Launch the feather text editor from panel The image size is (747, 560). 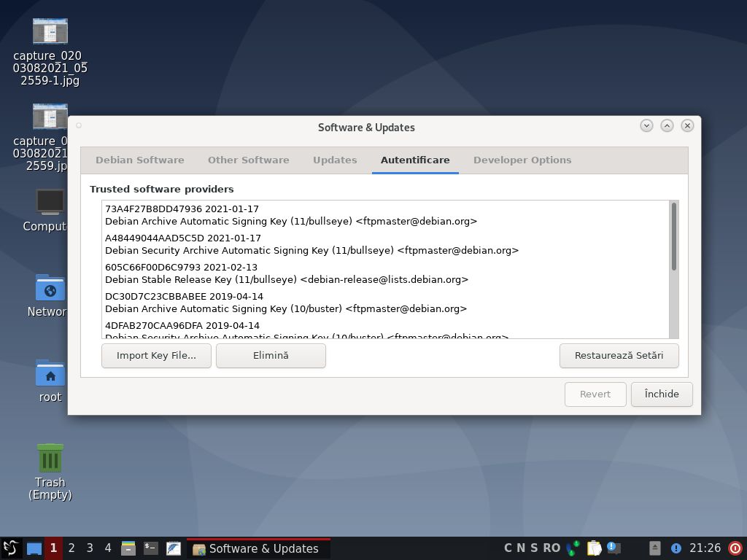[174, 548]
